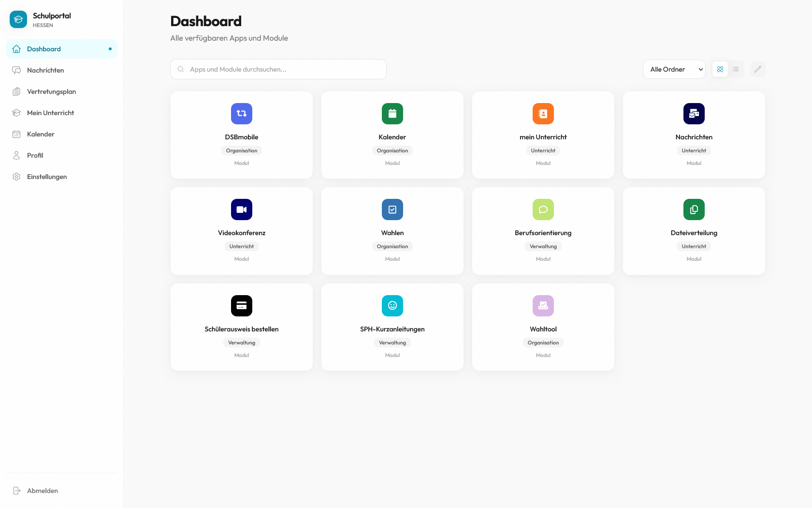Open the SPH-Kurzanleitungen smiley icon
This screenshot has width=812, height=508.
coord(392,306)
